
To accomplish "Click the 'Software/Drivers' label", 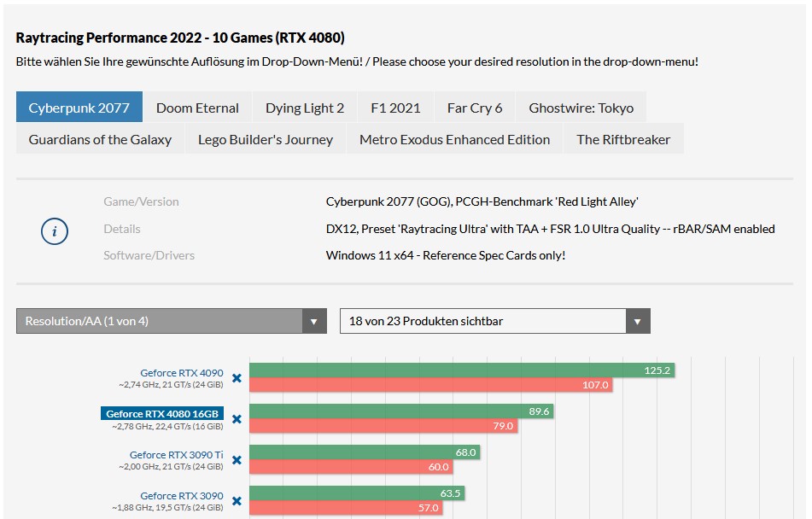I will [149, 255].
